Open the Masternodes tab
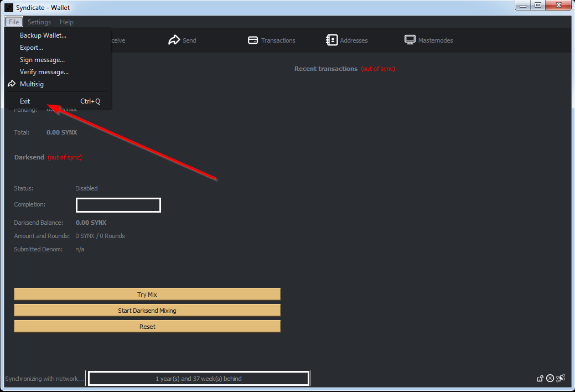575x392 pixels. coord(429,40)
